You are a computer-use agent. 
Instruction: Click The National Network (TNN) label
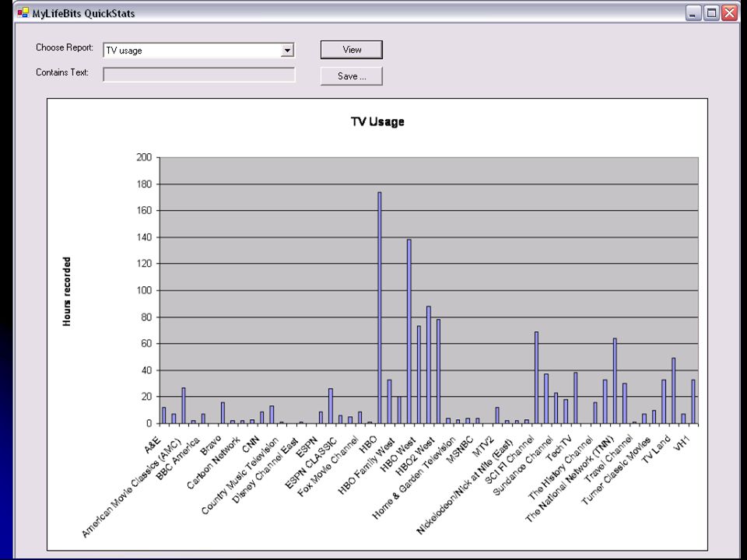click(570, 479)
